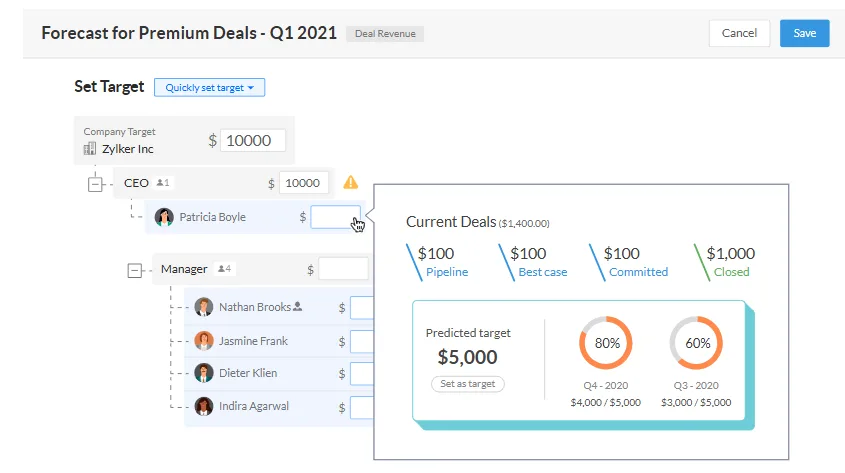Click the Pipeline deals label

coord(446,272)
